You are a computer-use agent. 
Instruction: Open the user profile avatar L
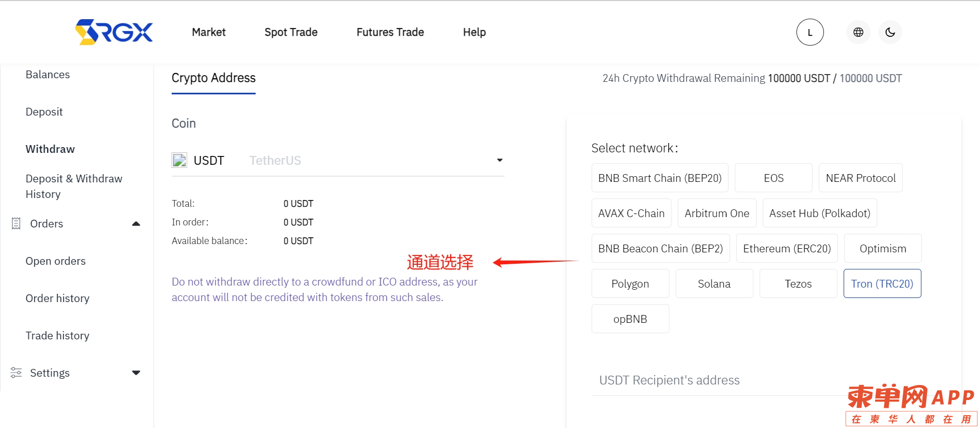810,32
